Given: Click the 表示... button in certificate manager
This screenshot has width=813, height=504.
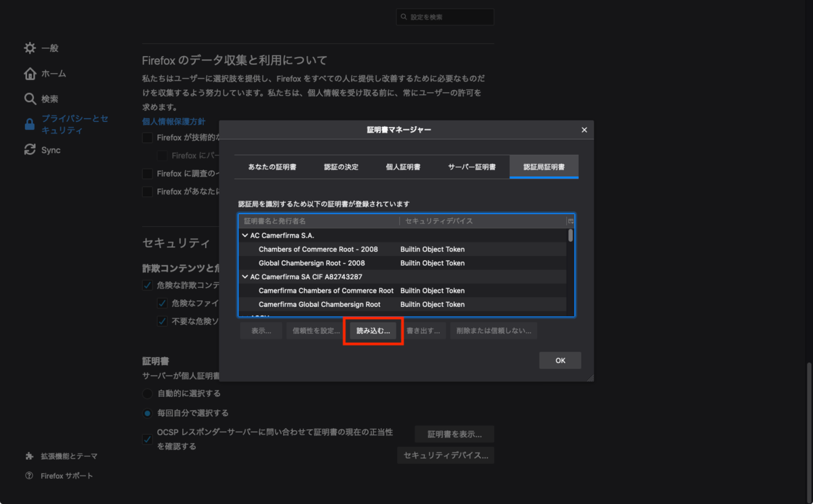Looking at the screenshot, I should pyautogui.click(x=261, y=331).
